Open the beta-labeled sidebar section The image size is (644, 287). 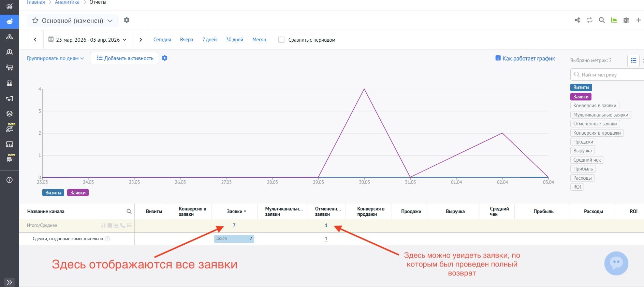[x=10, y=128]
